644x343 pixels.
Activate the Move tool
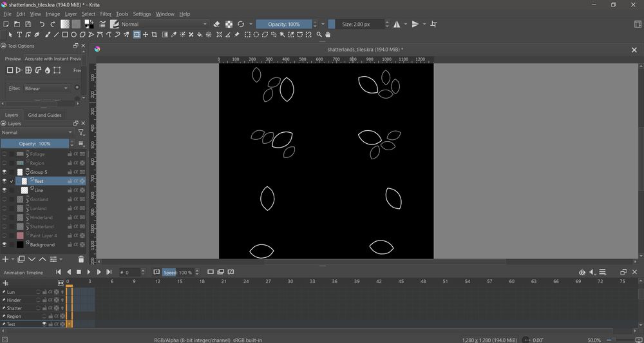pyautogui.click(x=146, y=35)
